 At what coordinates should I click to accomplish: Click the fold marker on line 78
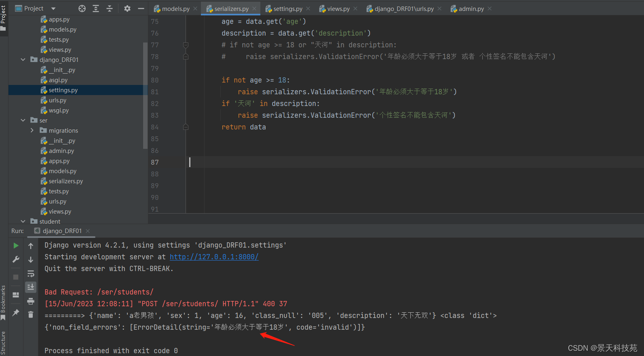pos(186,57)
